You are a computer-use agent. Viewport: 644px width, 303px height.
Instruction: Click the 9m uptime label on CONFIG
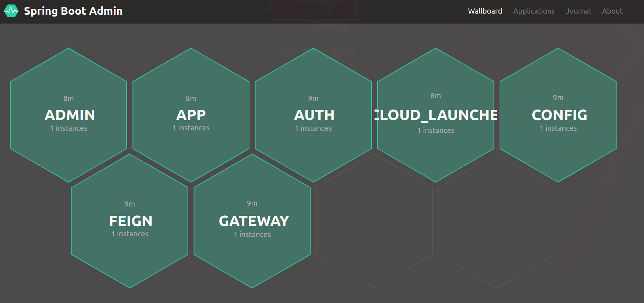coord(558,98)
